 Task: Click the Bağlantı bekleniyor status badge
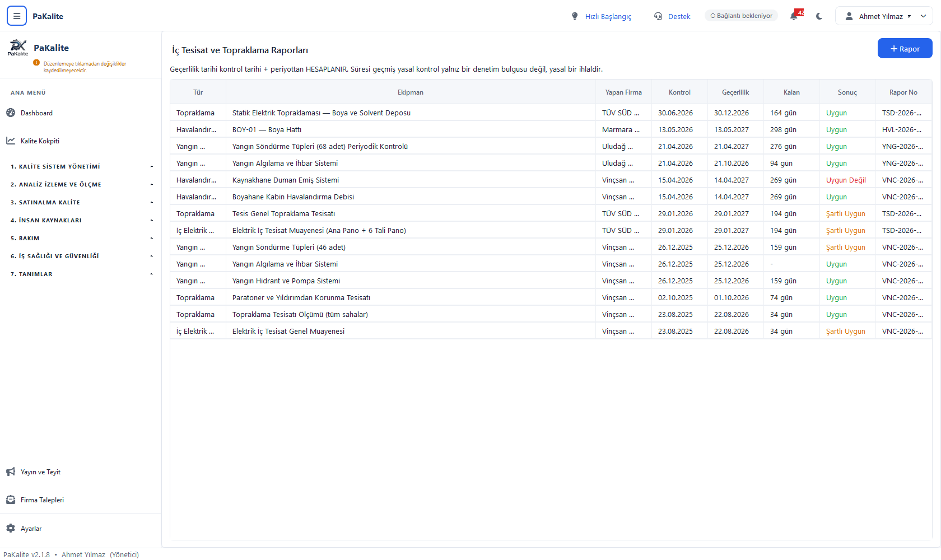coord(741,16)
